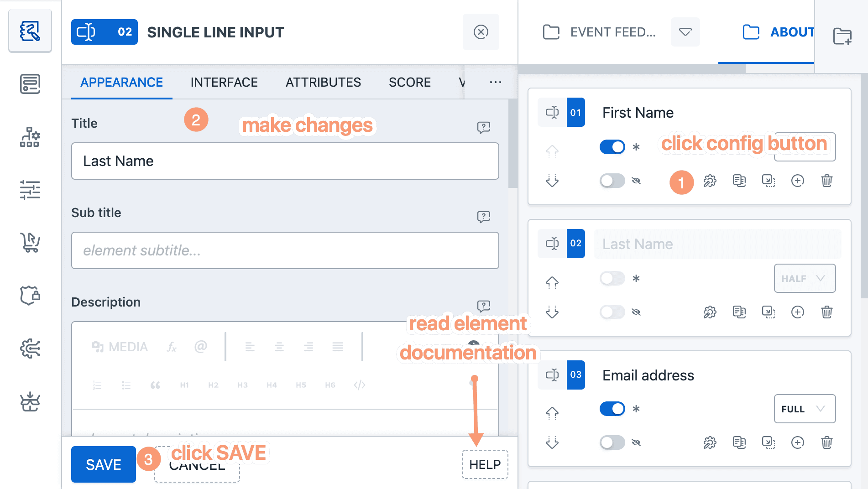Open the shopping cart sidebar icon

pos(30,243)
